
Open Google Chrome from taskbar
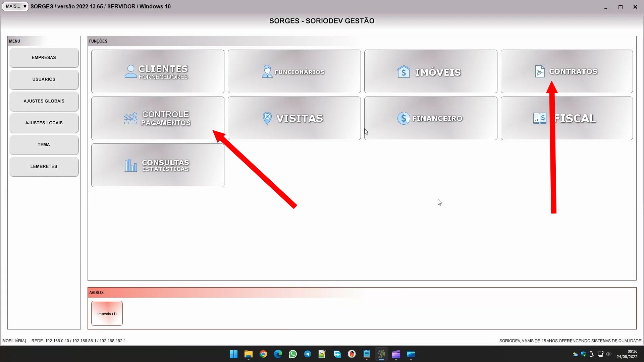click(x=263, y=354)
